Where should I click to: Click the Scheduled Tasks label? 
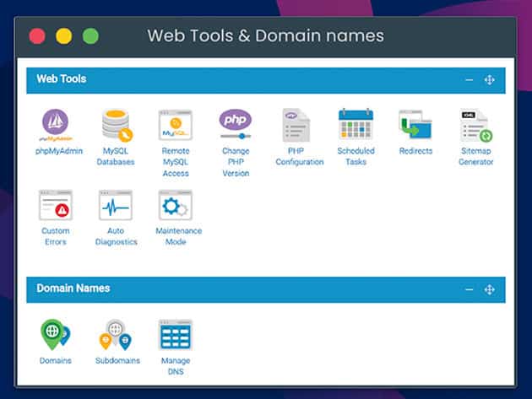point(356,156)
